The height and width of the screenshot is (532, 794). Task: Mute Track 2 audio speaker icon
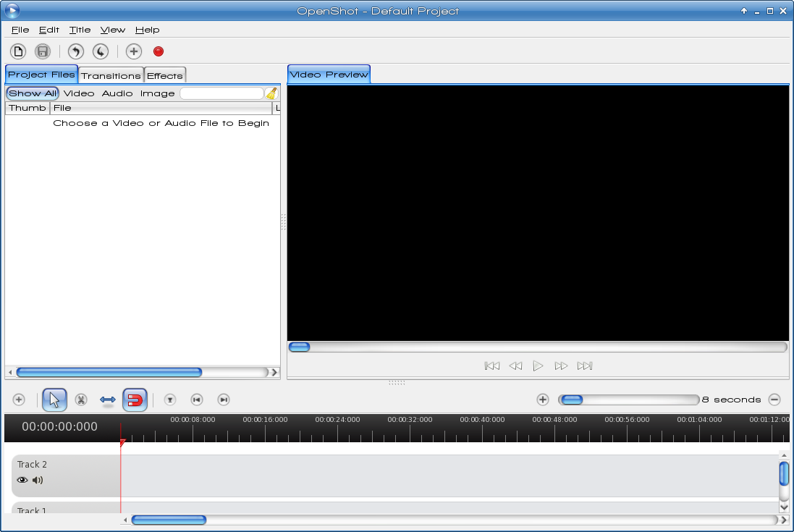point(38,480)
